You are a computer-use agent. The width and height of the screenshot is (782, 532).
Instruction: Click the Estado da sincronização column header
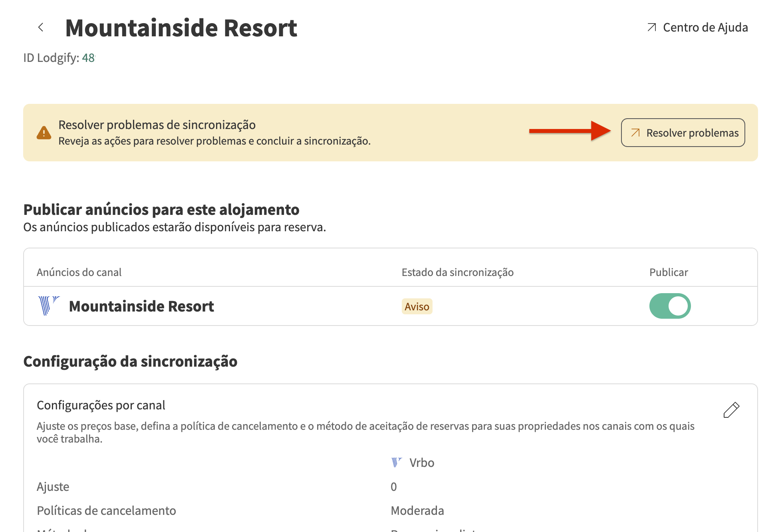coord(457,272)
